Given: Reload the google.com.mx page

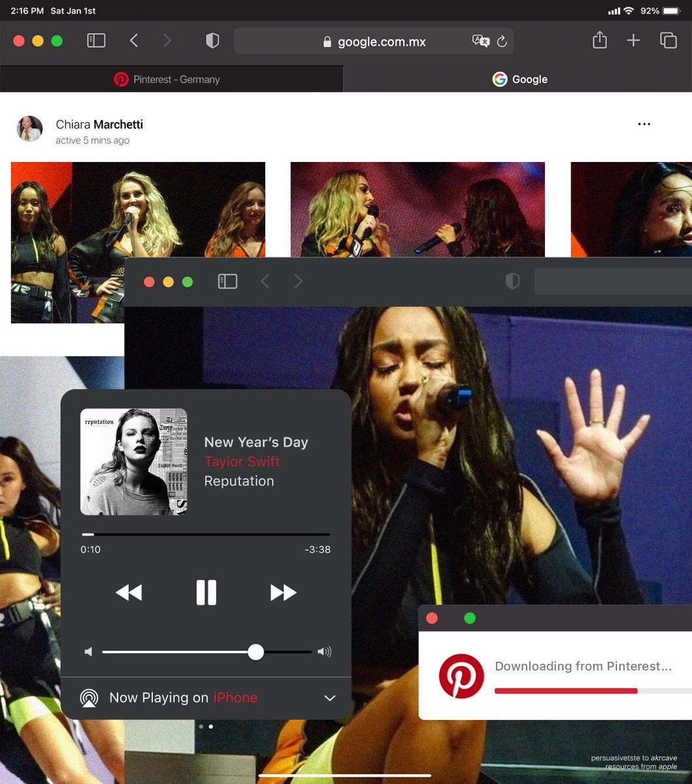Looking at the screenshot, I should tap(502, 41).
